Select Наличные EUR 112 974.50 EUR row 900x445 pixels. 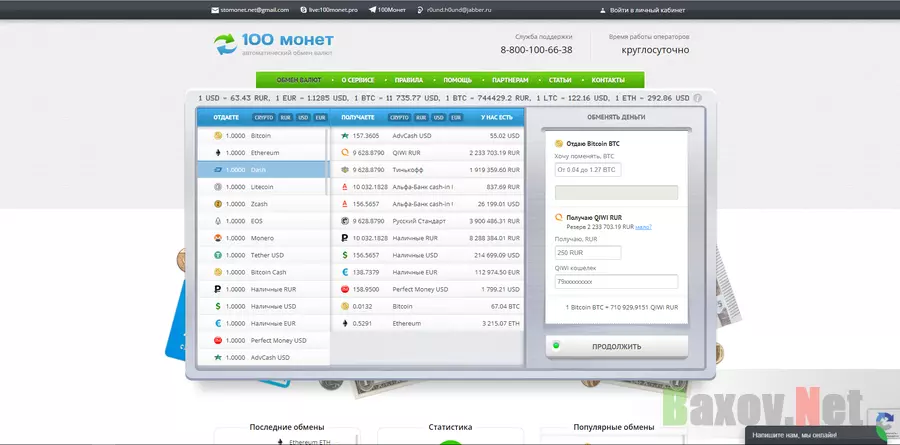(x=428, y=272)
